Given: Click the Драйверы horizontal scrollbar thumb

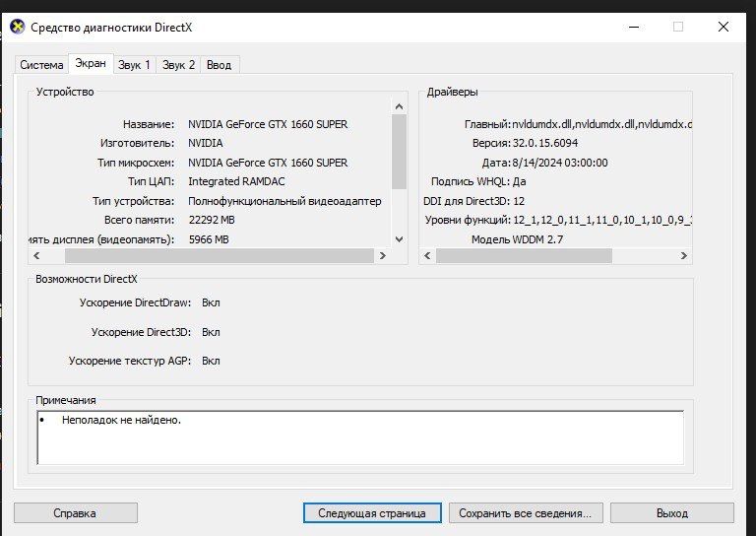Looking at the screenshot, I should (524, 256).
